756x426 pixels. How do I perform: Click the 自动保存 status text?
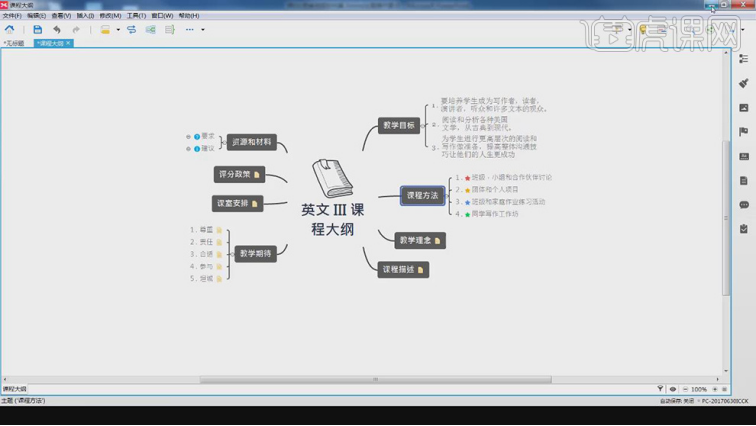pyautogui.click(x=677, y=401)
